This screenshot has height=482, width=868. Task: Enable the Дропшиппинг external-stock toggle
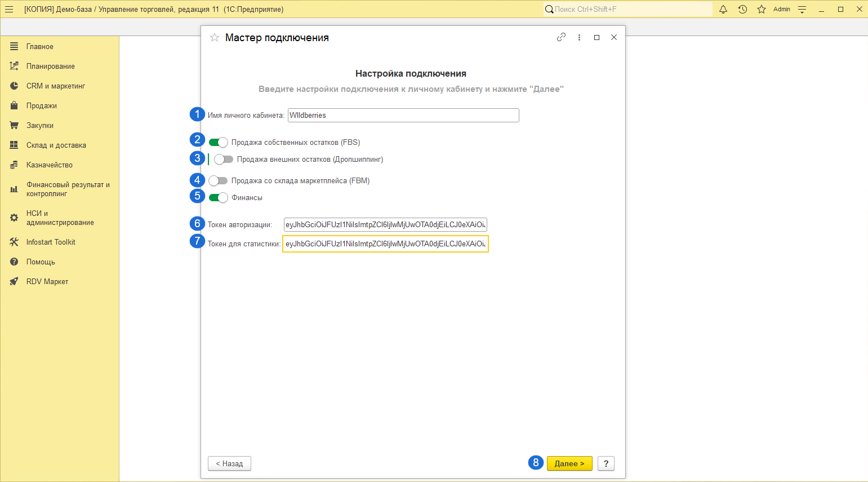click(x=224, y=160)
